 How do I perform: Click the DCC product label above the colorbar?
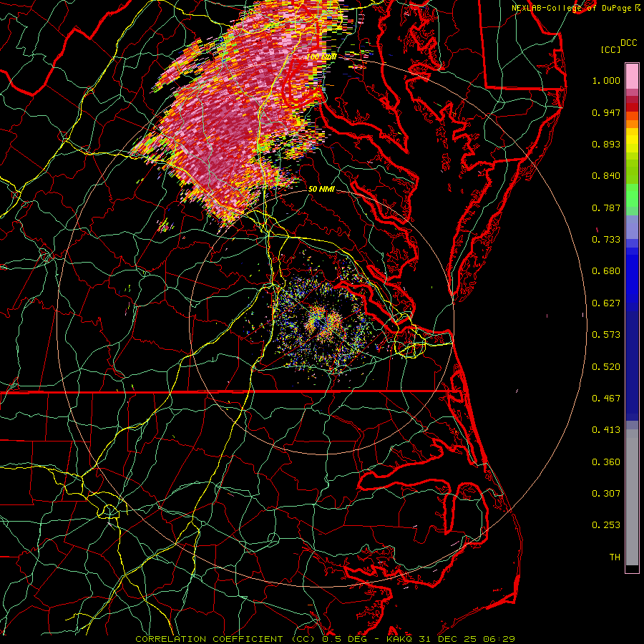[628, 43]
